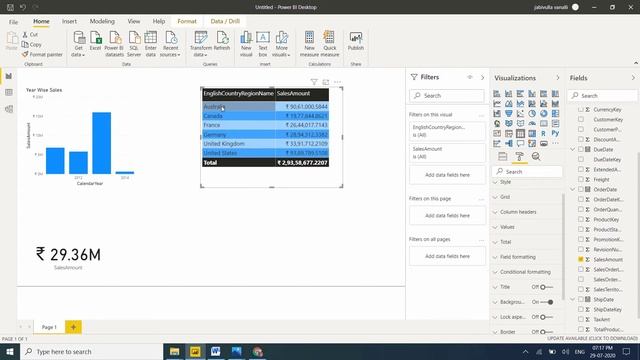Search in the Fields pane
Viewport: 640px width, 360px height.
coord(602,96)
